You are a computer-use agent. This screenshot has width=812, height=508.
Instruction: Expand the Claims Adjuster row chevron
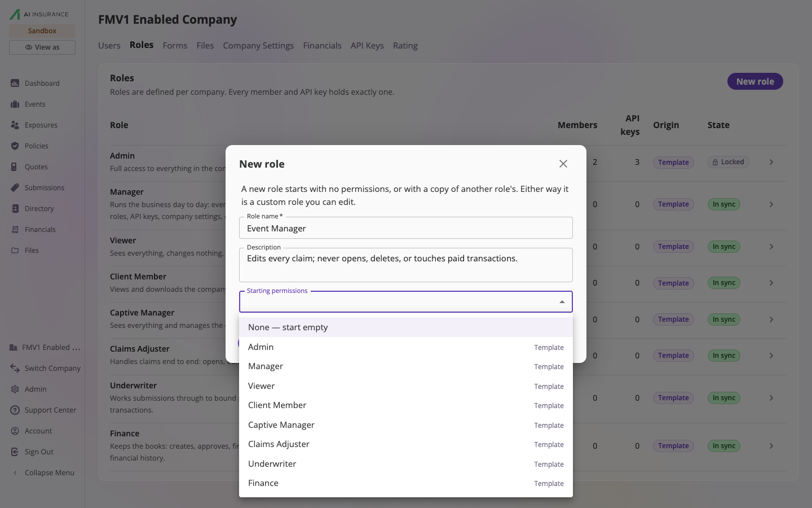pyautogui.click(x=771, y=356)
